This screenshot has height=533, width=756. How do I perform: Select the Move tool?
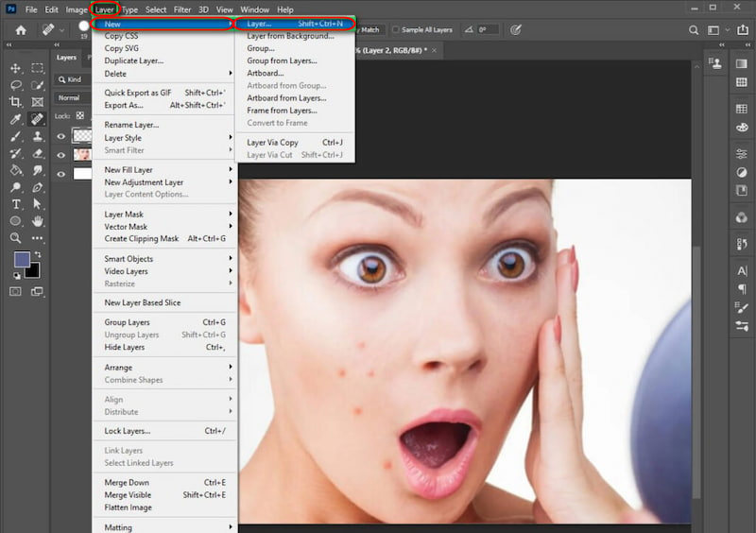15,68
